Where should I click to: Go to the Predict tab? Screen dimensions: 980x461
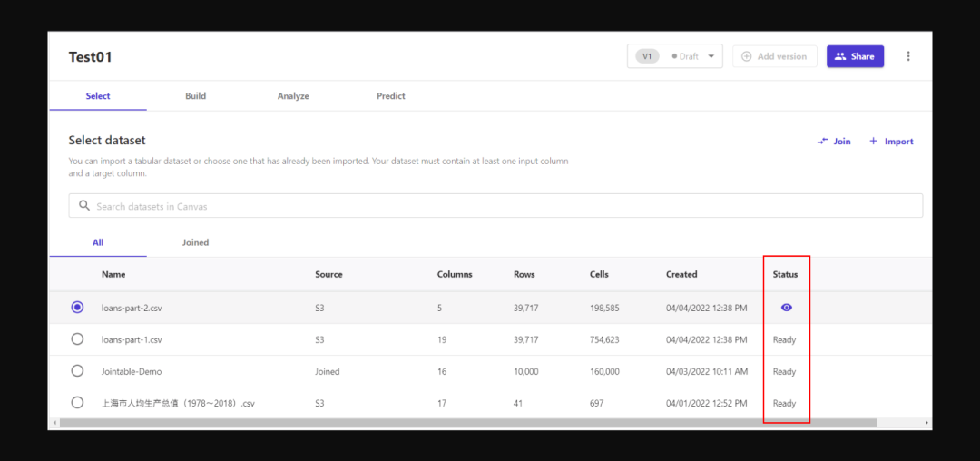(390, 96)
